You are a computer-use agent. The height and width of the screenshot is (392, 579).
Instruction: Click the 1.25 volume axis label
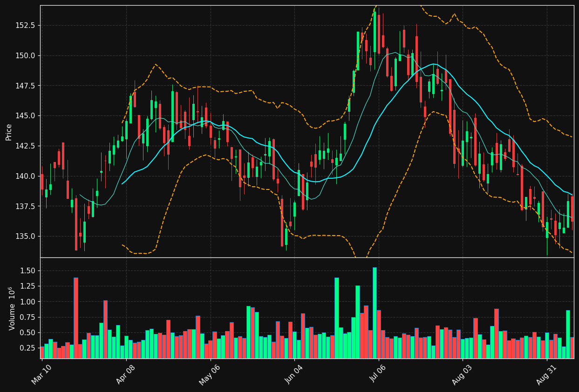pos(27,286)
